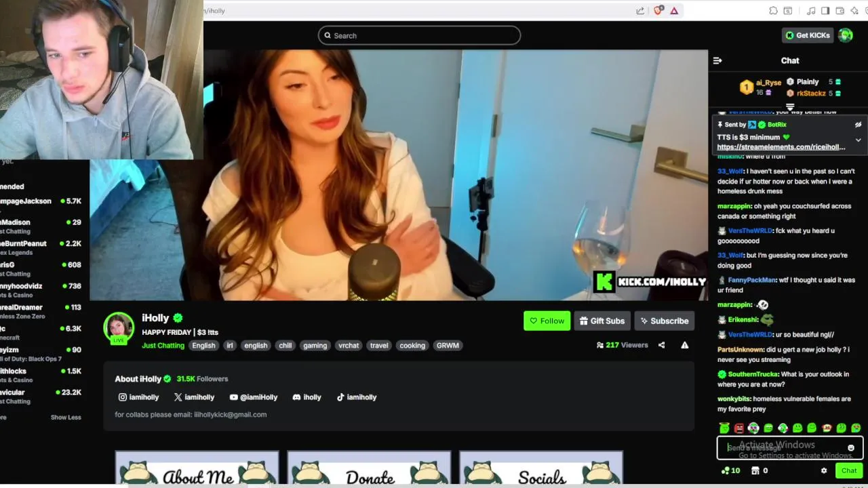Click the browser share page icon
The width and height of the screenshot is (868, 488).
pos(640,11)
